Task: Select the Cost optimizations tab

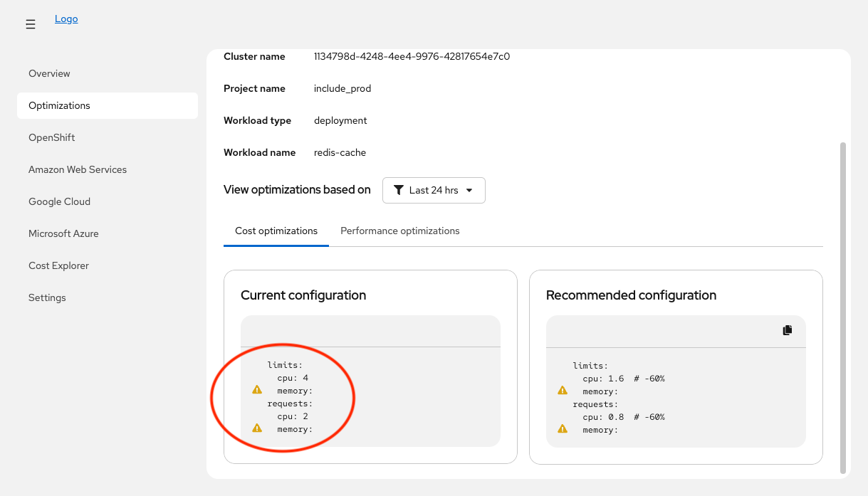Action: click(276, 231)
